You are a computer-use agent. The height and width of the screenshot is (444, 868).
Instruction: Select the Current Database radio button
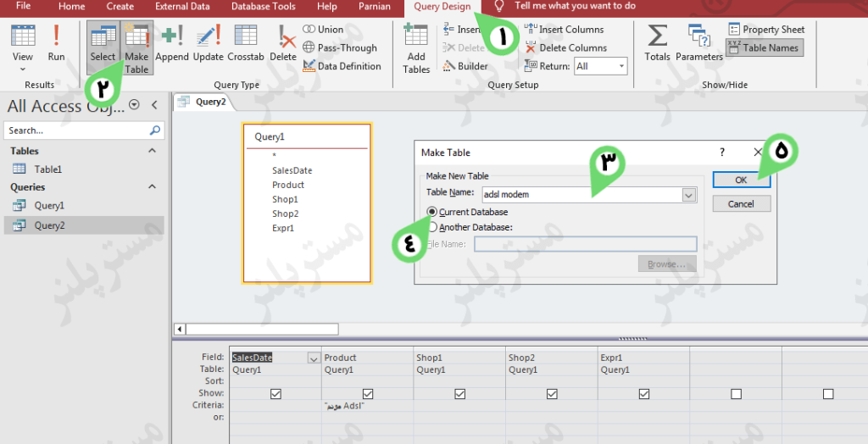pyautogui.click(x=431, y=212)
